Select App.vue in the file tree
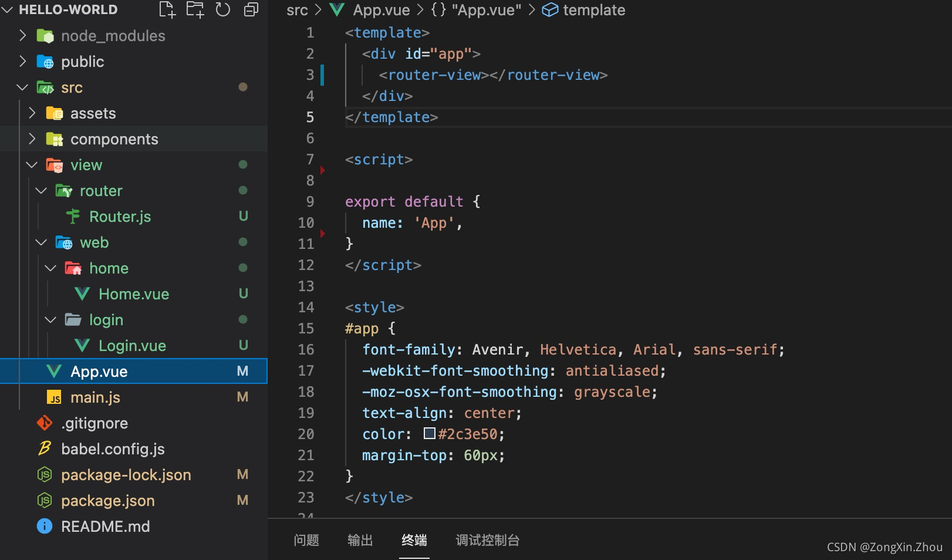952x560 pixels. (134, 371)
